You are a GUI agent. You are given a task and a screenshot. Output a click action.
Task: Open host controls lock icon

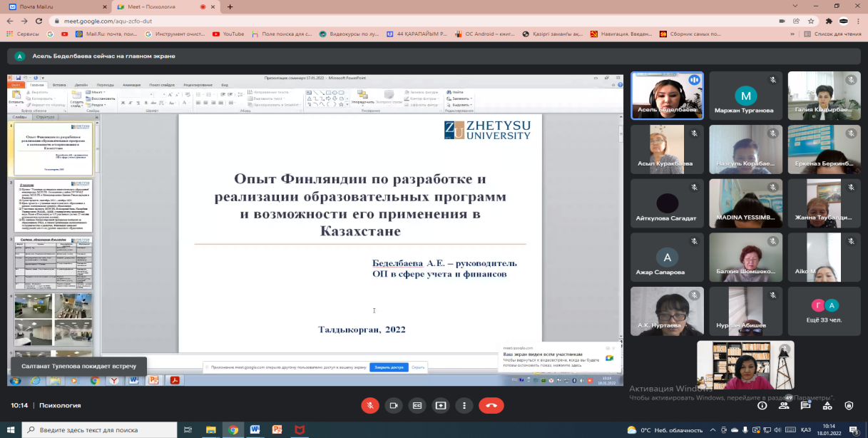pos(848,405)
